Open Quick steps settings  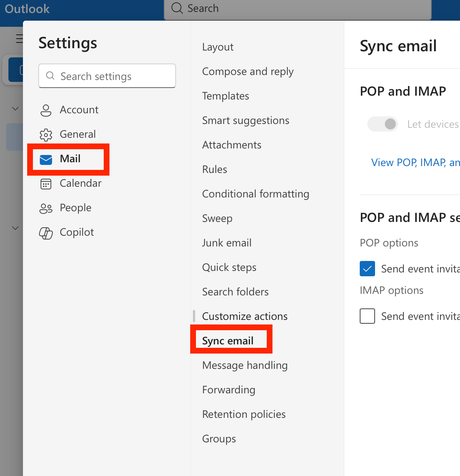(229, 267)
